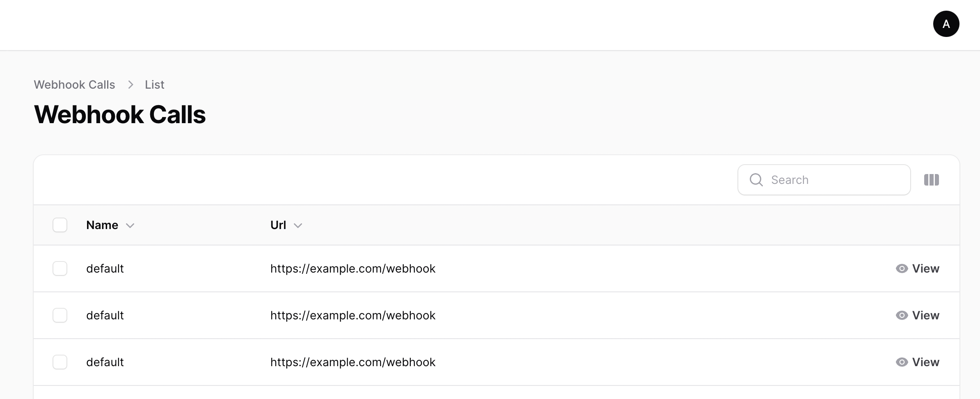980x399 pixels.
Task: Check the select-all checkbox in the header
Action: [60, 225]
